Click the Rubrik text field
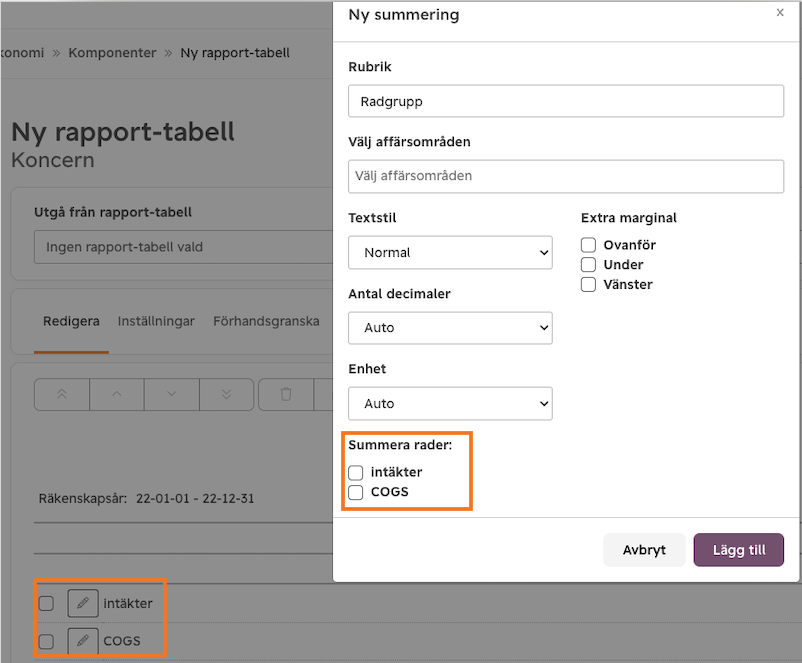The width and height of the screenshot is (802, 663). click(566, 101)
